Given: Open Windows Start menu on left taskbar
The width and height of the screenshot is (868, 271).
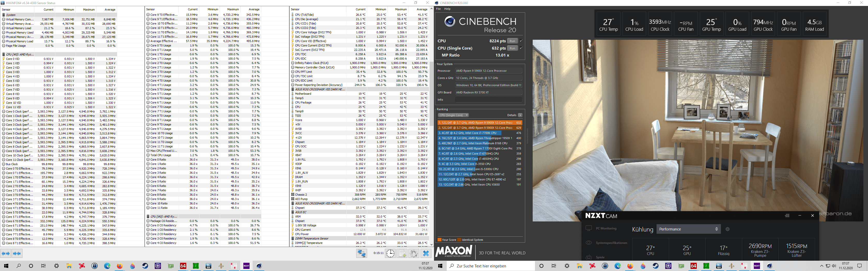Looking at the screenshot, I should click(6, 266).
